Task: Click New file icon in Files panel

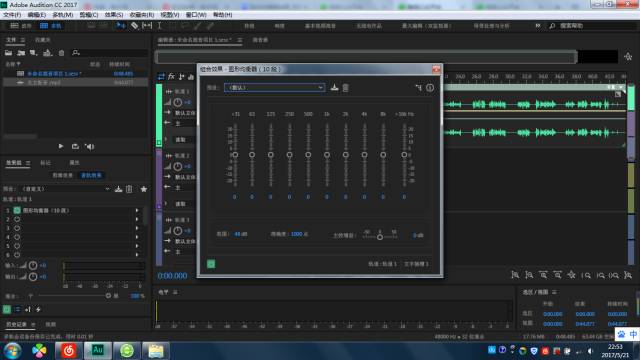Action: point(33,53)
